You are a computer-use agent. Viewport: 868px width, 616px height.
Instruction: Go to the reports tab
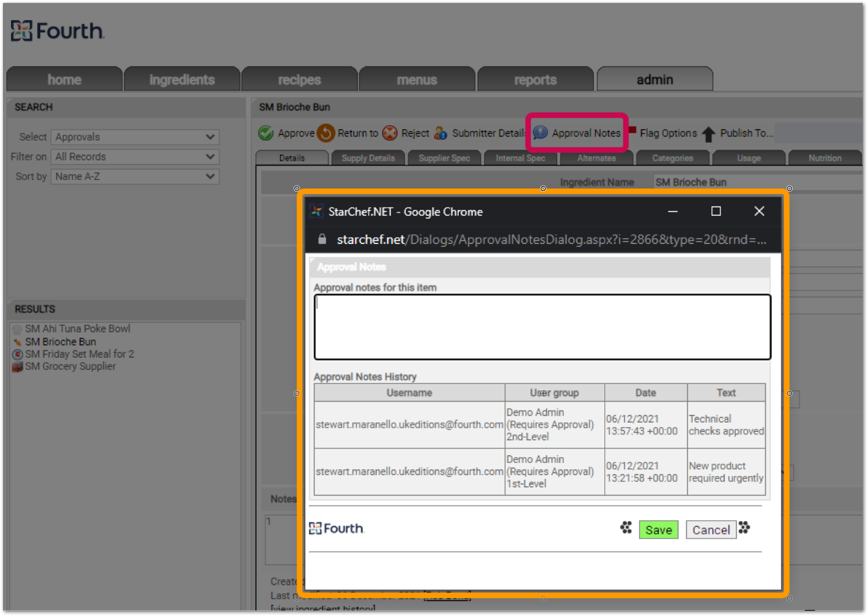[x=535, y=80]
